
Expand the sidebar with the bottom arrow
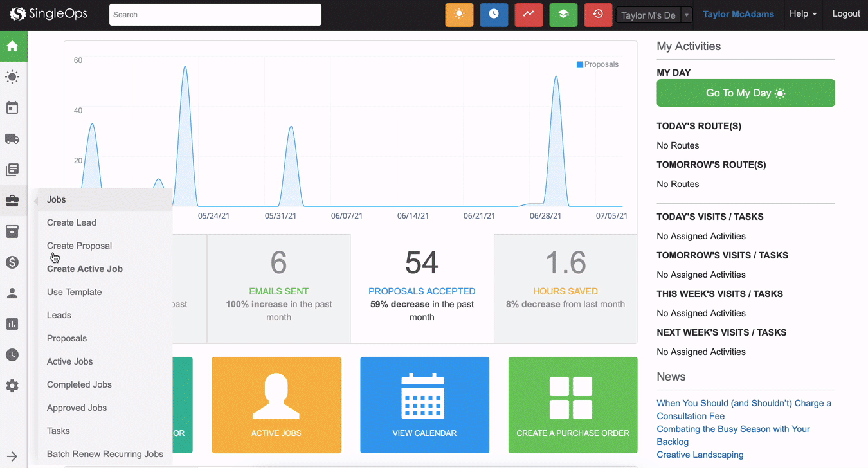coord(12,456)
